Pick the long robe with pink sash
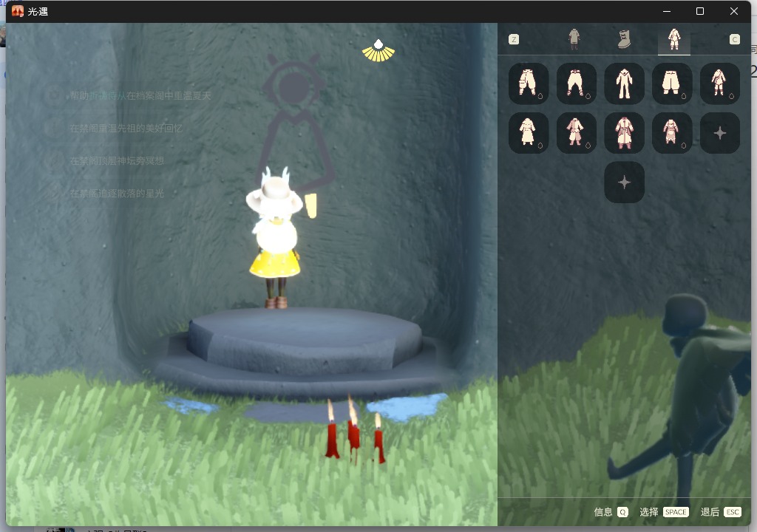The height and width of the screenshot is (532, 757). (624, 133)
